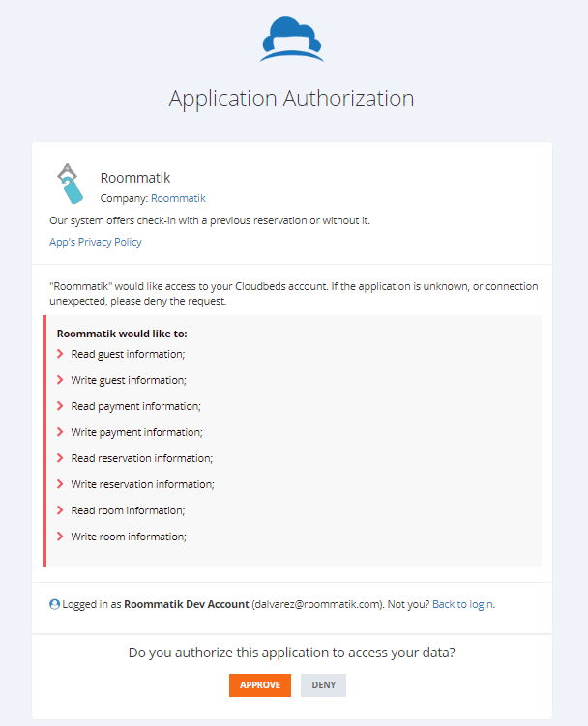The width and height of the screenshot is (588, 726).
Task: Click the user account avatar icon
Action: pyautogui.click(x=55, y=604)
